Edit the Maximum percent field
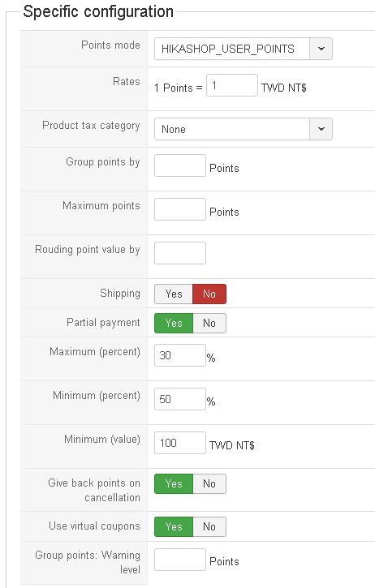Image resolution: width=375 pixels, height=588 pixels. [x=180, y=355]
